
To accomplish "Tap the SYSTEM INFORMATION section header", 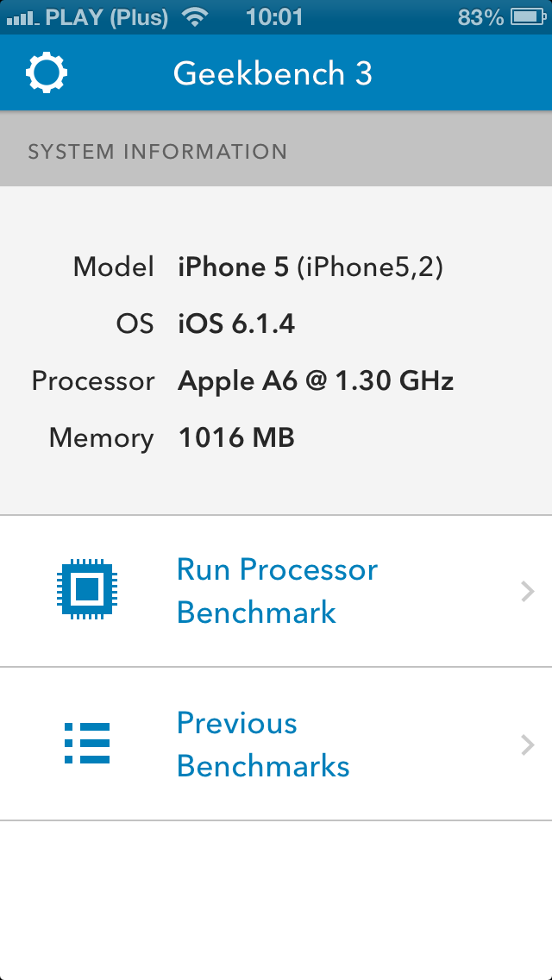I will (157, 153).
